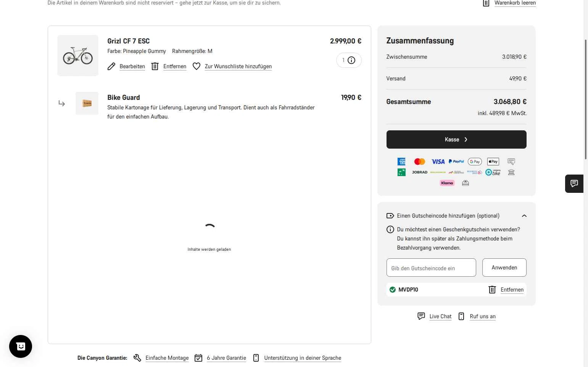Click Zur Wunschliste hinzufügen link
Viewport: 588px width, 367px height.
(x=238, y=66)
